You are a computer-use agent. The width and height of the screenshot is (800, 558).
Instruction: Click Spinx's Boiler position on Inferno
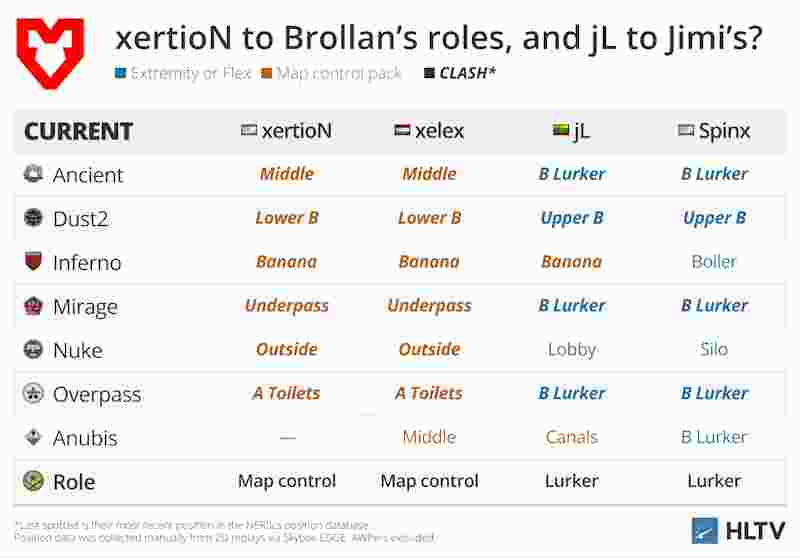714,262
